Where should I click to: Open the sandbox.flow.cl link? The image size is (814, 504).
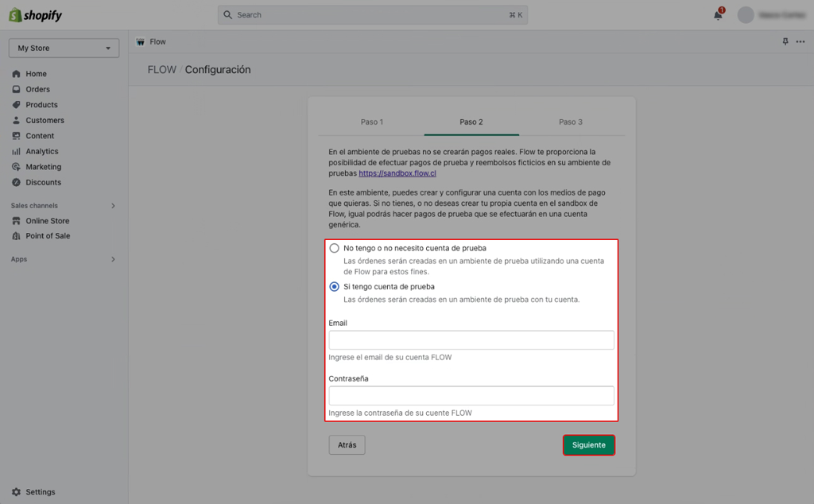(397, 173)
